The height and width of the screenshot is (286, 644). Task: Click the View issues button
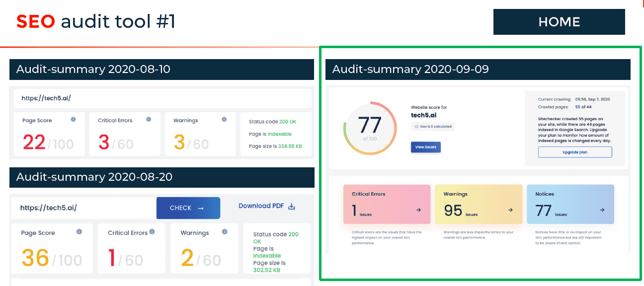425,147
